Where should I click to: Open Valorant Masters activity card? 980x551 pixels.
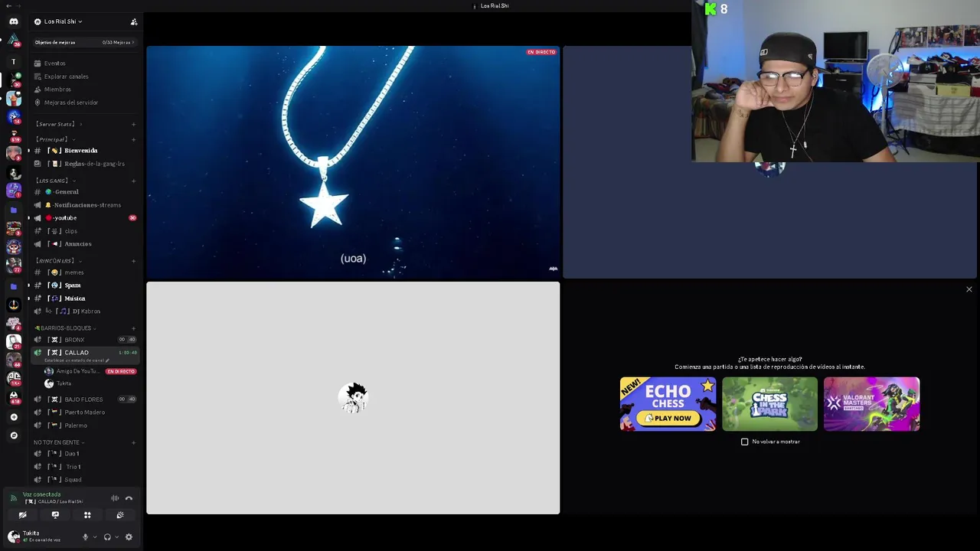pos(871,404)
